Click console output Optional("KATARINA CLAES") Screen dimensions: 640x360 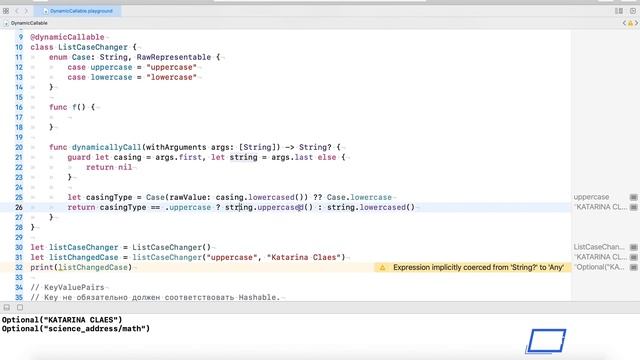pyautogui.click(x=62, y=320)
